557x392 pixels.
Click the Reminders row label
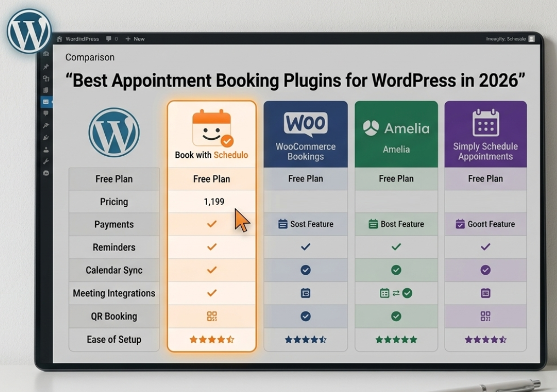pyautogui.click(x=114, y=247)
